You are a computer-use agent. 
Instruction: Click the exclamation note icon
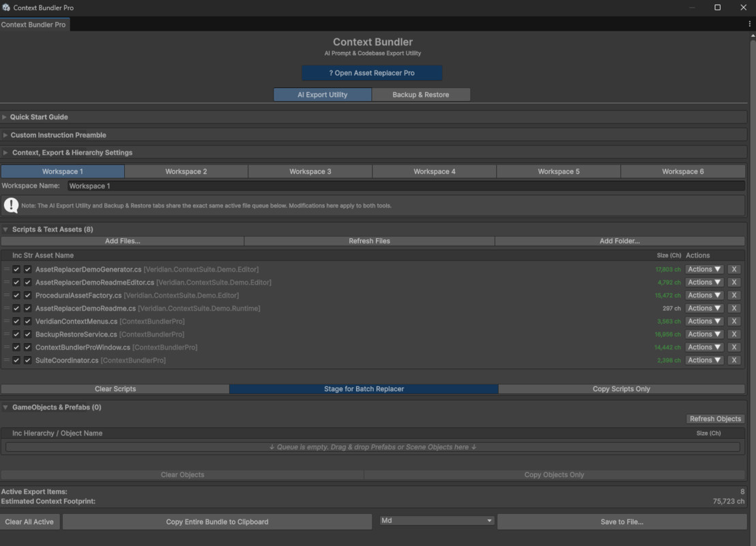pyautogui.click(x=11, y=205)
